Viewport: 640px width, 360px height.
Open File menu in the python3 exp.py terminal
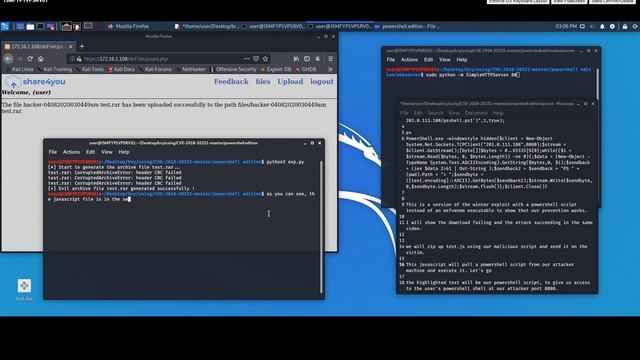(53, 152)
